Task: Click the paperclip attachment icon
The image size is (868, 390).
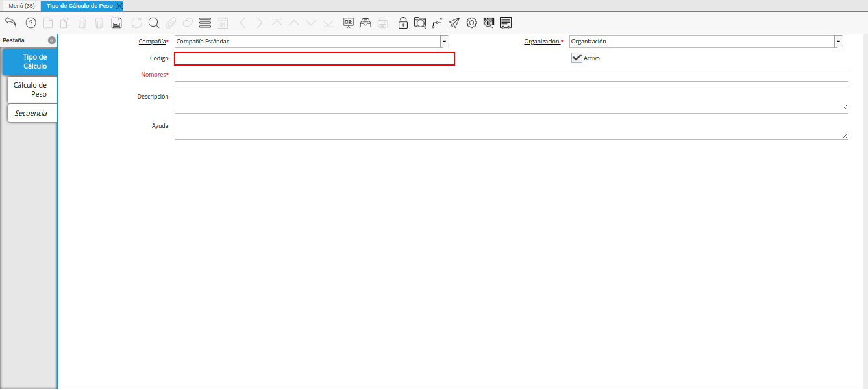Action: click(x=171, y=23)
